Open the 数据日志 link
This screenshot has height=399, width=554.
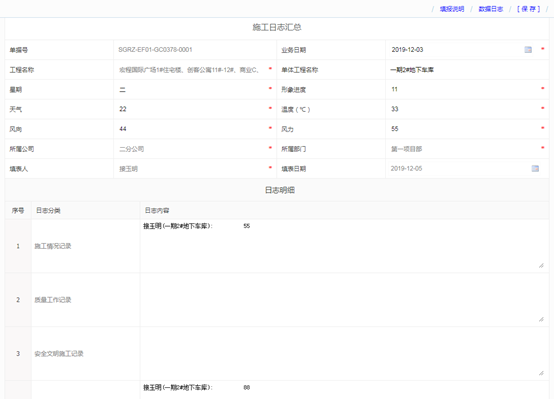coord(490,9)
